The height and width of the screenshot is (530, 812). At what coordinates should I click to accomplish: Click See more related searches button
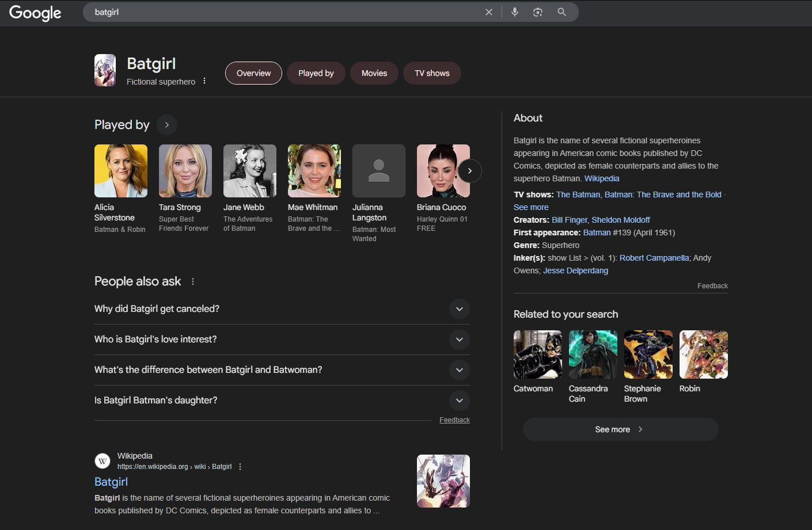(x=621, y=429)
